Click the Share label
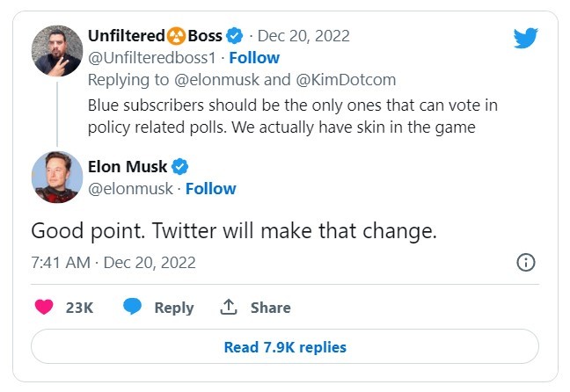The image size is (570, 392). pyautogui.click(x=270, y=308)
